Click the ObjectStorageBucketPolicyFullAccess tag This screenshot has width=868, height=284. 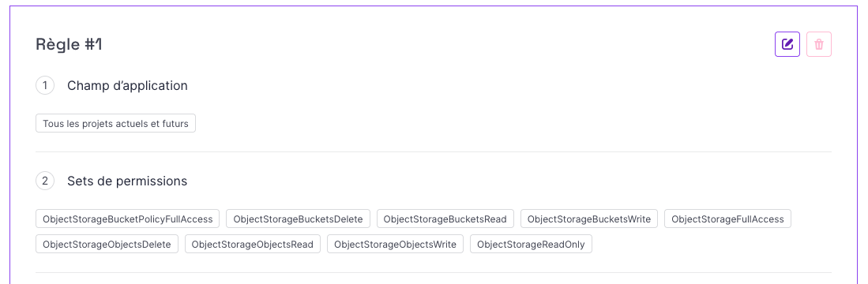tap(128, 219)
